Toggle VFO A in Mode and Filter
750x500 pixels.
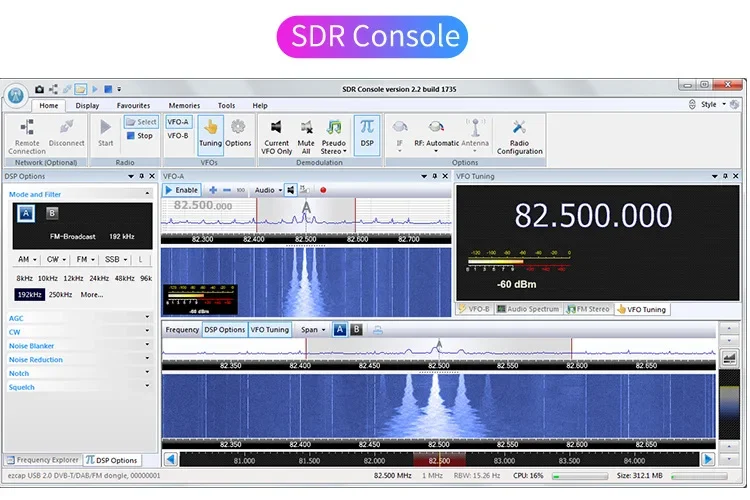click(26, 213)
